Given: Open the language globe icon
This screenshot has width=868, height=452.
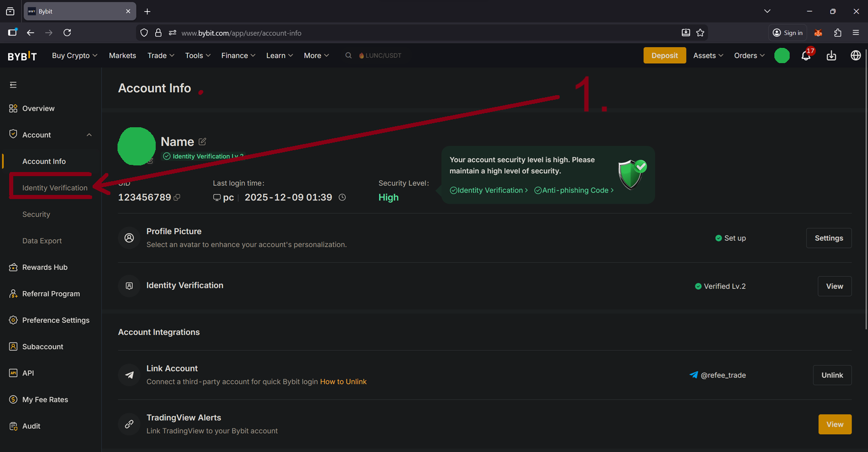Looking at the screenshot, I should (x=856, y=55).
